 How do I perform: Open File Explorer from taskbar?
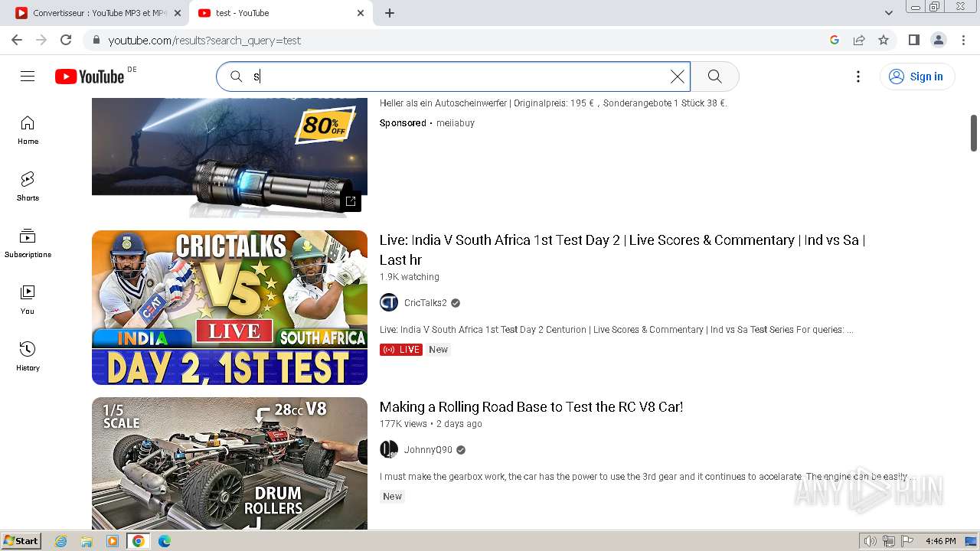click(x=87, y=541)
